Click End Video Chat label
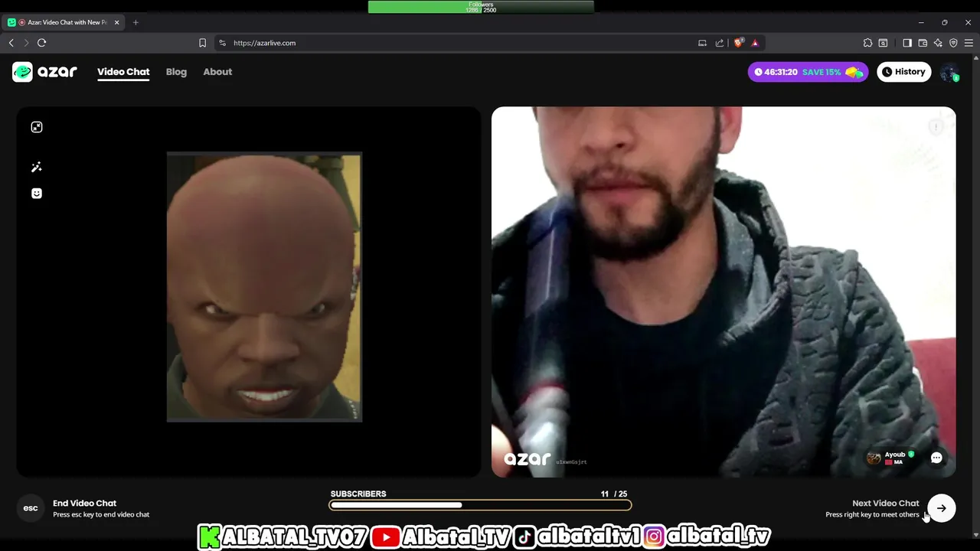Screen dimensions: 980x551 click(84, 503)
